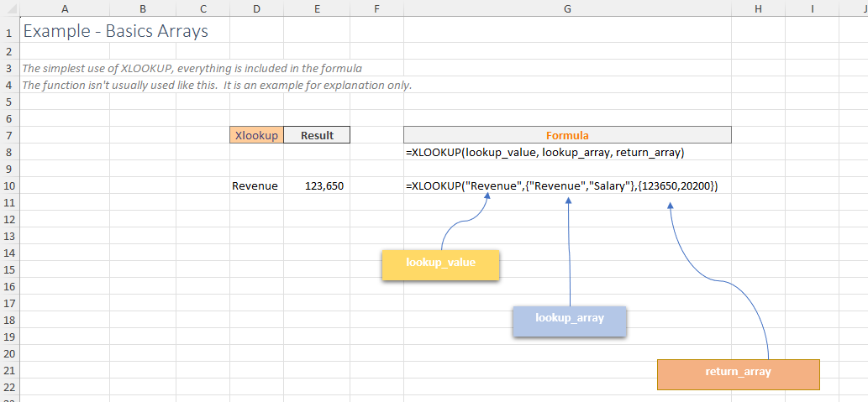Select row 20 header
Viewport: 868px width, 402px height.
click(9, 354)
